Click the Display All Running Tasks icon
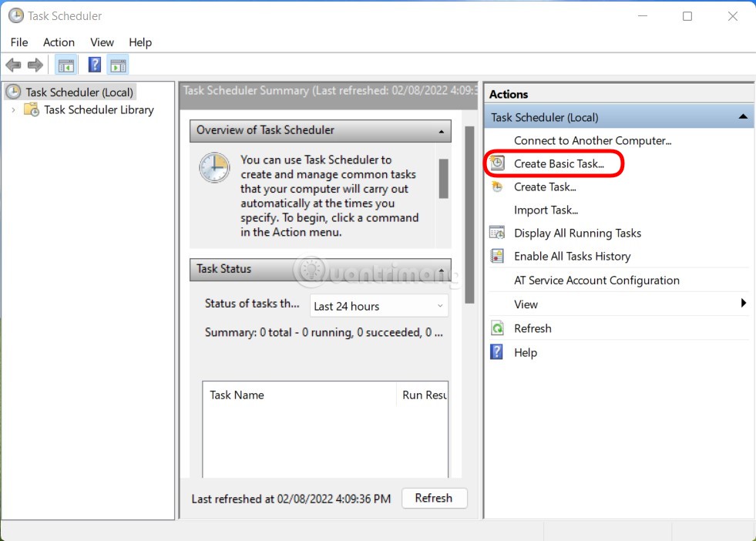 coord(497,233)
